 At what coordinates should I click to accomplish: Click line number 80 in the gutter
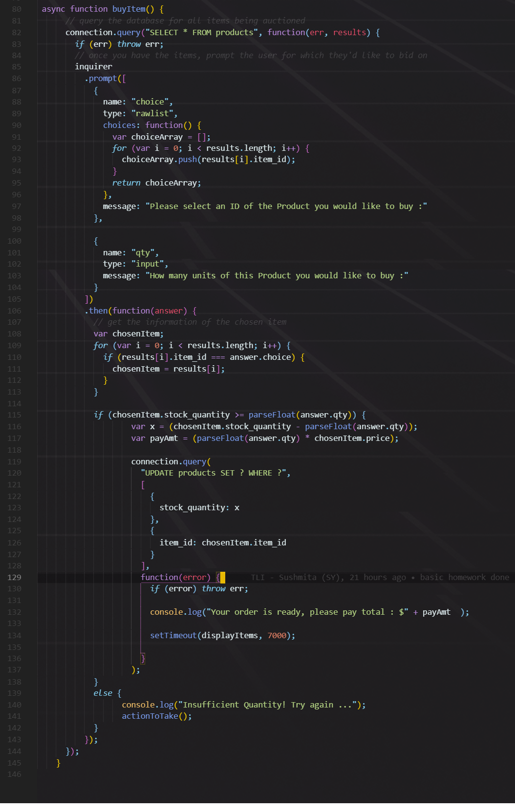(17, 9)
